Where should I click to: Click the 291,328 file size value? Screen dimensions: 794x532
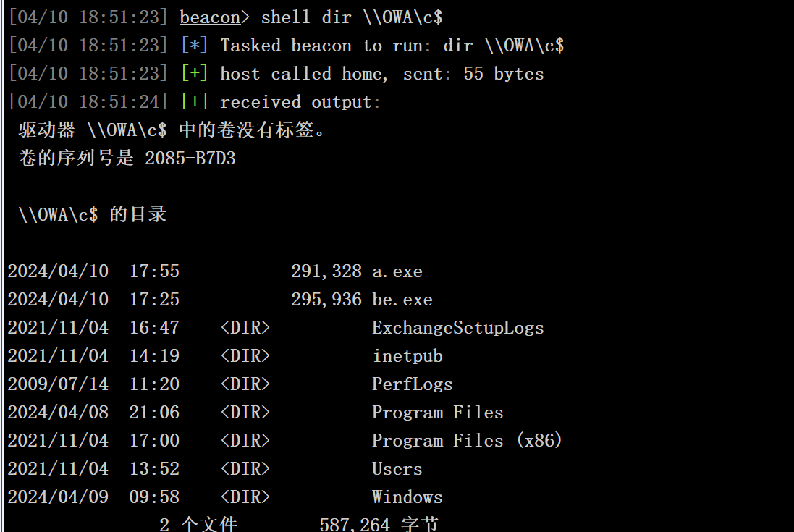coord(326,272)
